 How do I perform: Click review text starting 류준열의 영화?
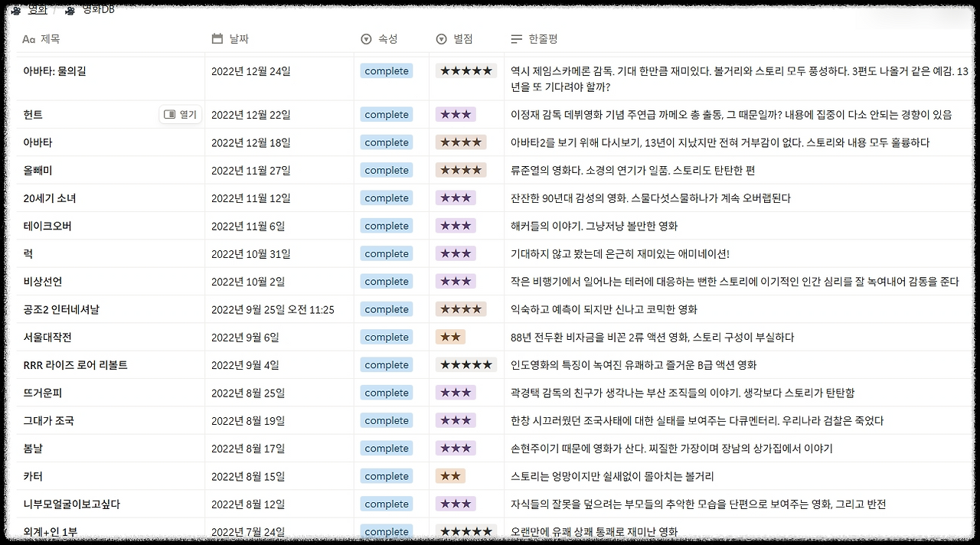click(632, 171)
